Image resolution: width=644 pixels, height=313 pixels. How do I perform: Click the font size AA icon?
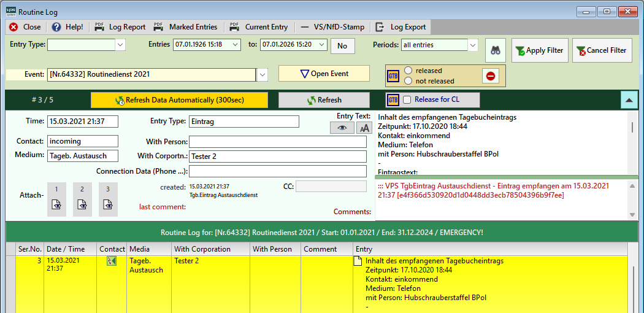pyautogui.click(x=364, y=128)
